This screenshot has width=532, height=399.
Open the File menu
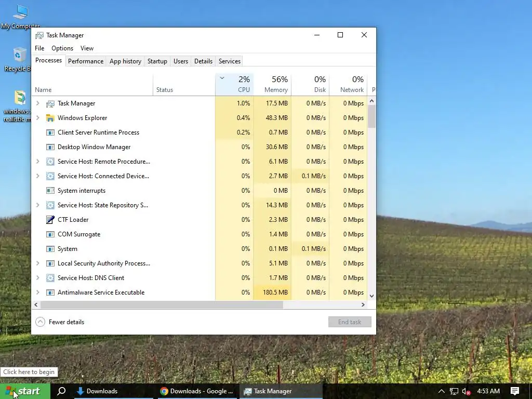pos(39,48)
